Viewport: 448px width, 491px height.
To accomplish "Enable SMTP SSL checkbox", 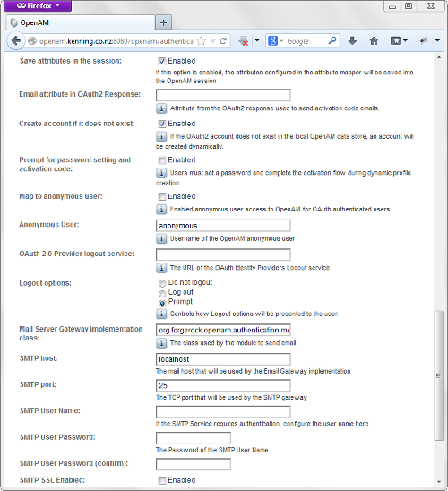I will [161, 480].
